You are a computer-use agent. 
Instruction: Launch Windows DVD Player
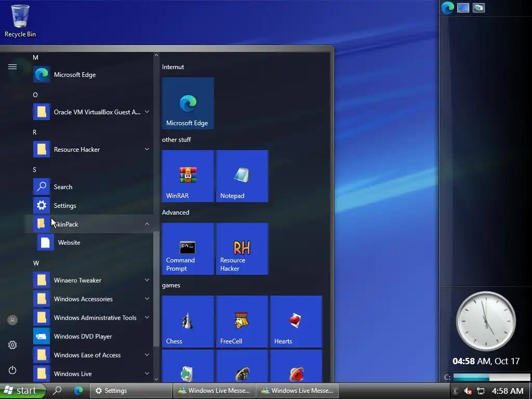[x=89, y=336]
